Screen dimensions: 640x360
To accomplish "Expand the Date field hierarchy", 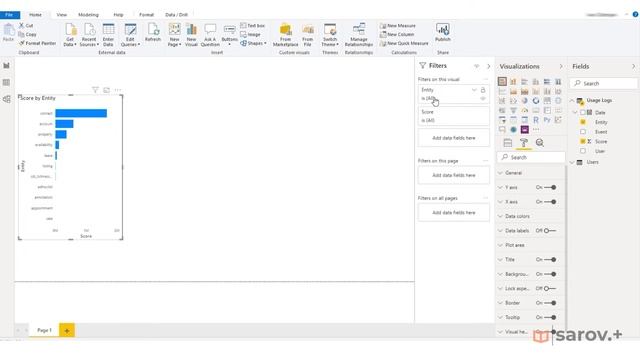I will click(x=575, y=112).
